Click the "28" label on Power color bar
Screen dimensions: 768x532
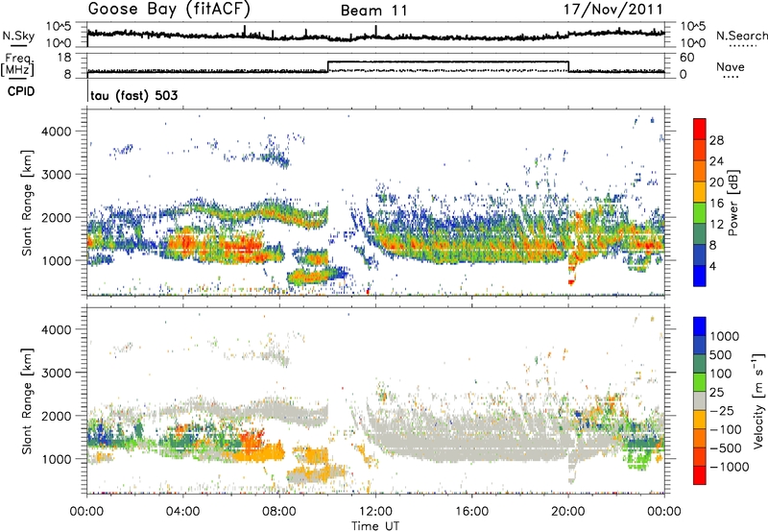716,140
